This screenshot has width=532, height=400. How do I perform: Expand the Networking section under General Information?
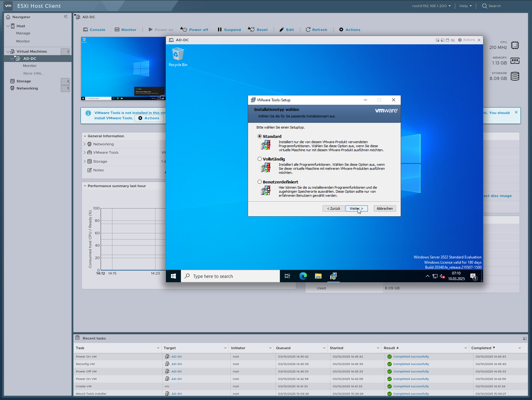(x=85, y=144)
